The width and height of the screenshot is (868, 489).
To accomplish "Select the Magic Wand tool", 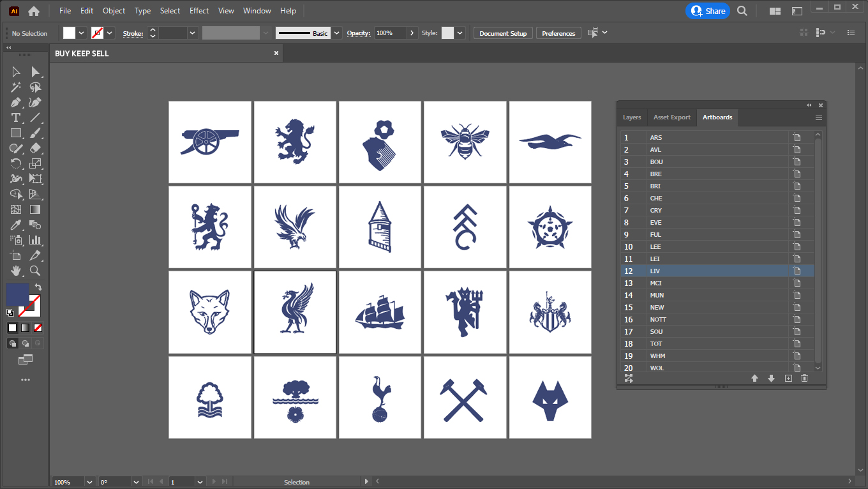I will (x=16, y=87).
